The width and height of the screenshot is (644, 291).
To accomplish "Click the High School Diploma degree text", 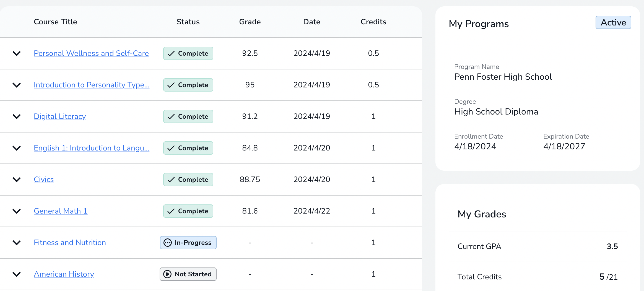I will tap(496, 111).
